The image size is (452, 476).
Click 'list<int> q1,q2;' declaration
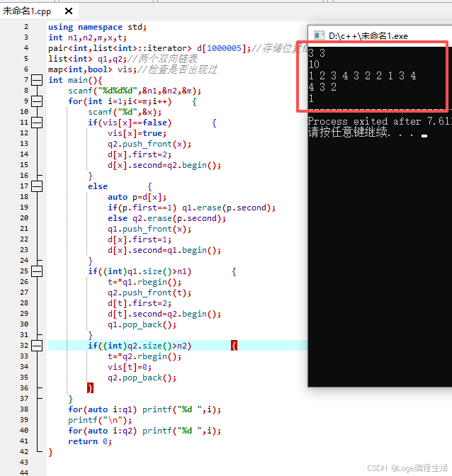[87, 59]
